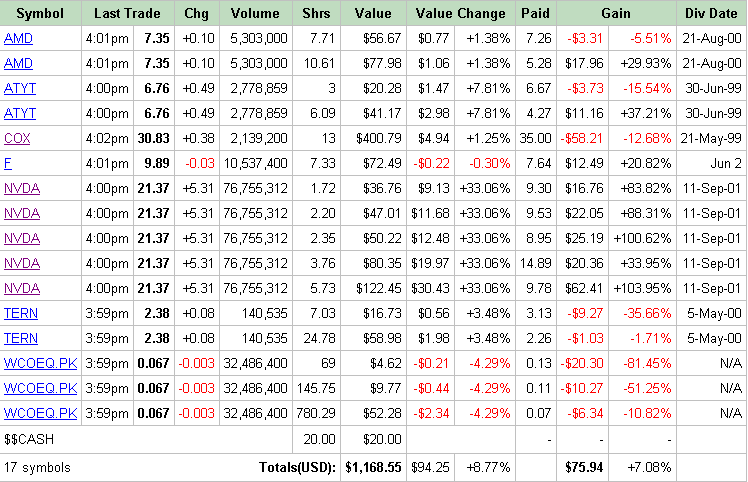748x482 pixels.
Task: Click the Shrs column header
Action: pos(316,13)
